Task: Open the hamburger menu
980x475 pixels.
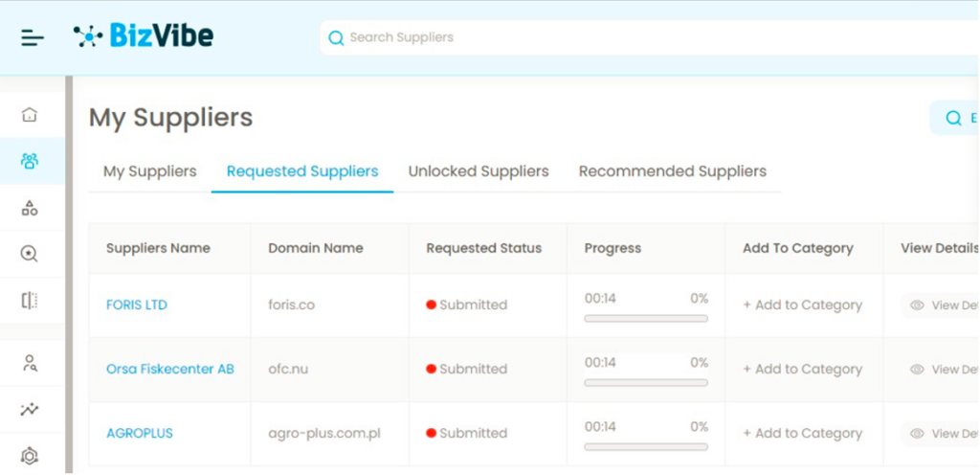Action: point(33,37)
